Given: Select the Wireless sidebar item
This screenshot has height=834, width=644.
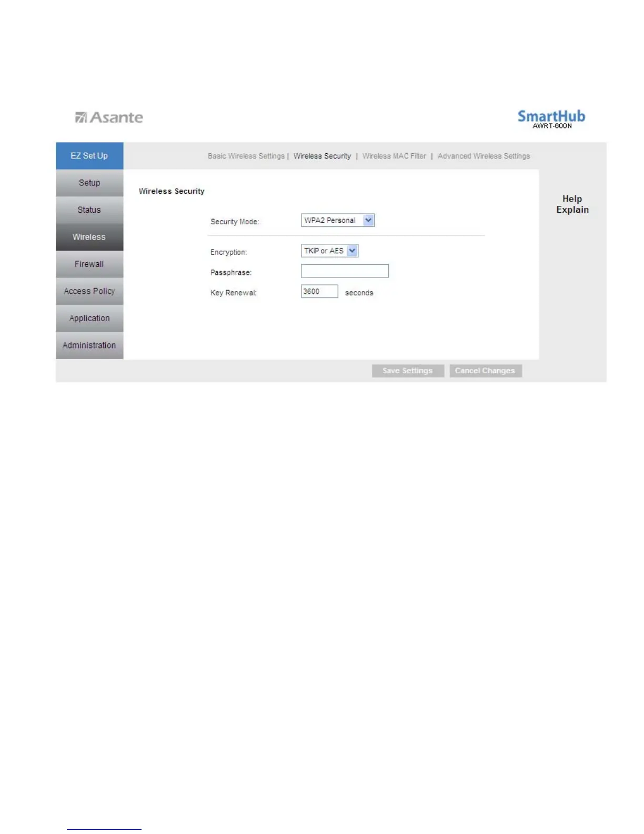Looking at the screenshot, I should point(89,237).
